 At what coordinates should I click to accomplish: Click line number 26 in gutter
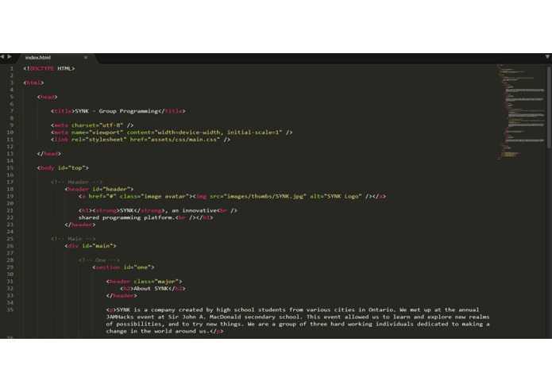(x=10, y=246)
